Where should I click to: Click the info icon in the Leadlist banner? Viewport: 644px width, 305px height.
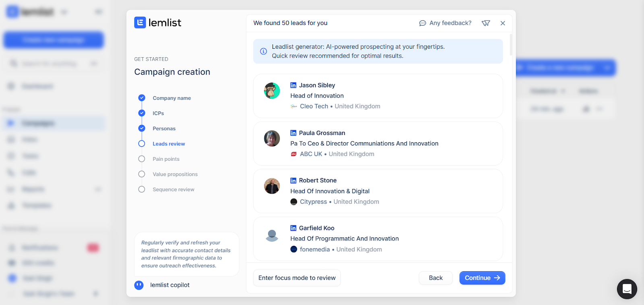pos(263,51)
